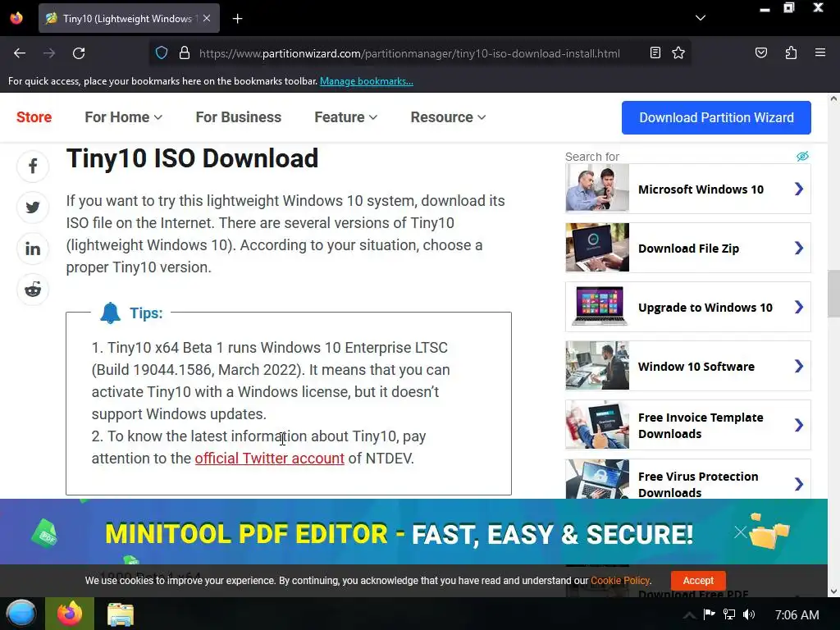
Task: Bookmark this page with the star icon
Action: click(x=678, y=52)
